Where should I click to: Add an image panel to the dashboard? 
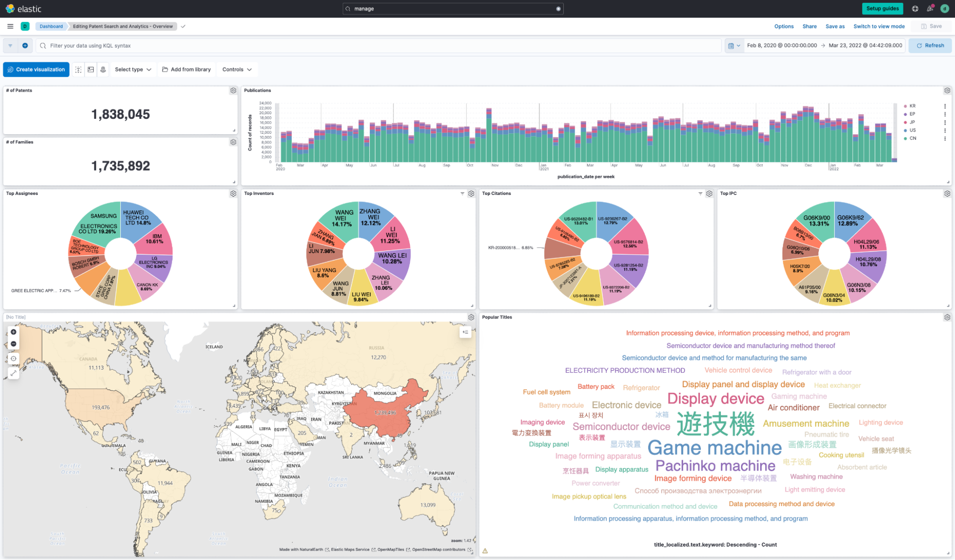[91, 69]
